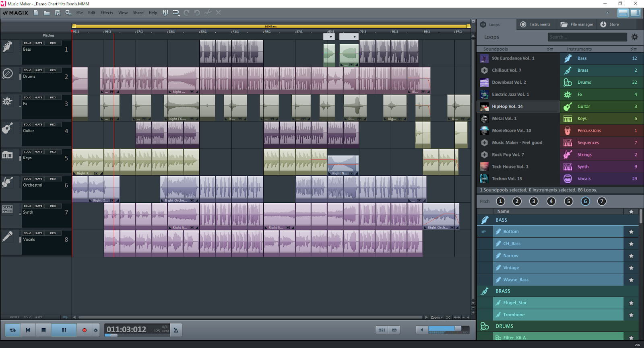Arm recording on the Synth track
Image resolution: width=644 pixels, height=348 pixels.
click(53, 206)
